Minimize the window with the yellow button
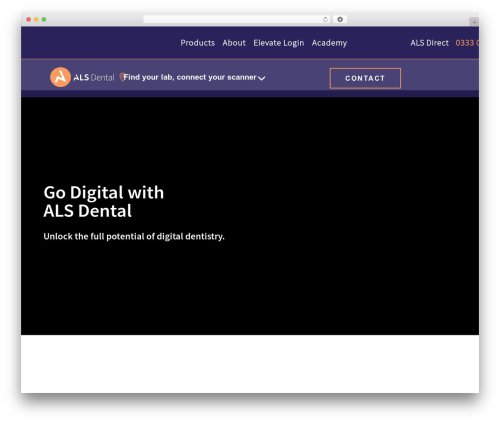This screenshot has height=423, width=500. (x=36, y=19)
